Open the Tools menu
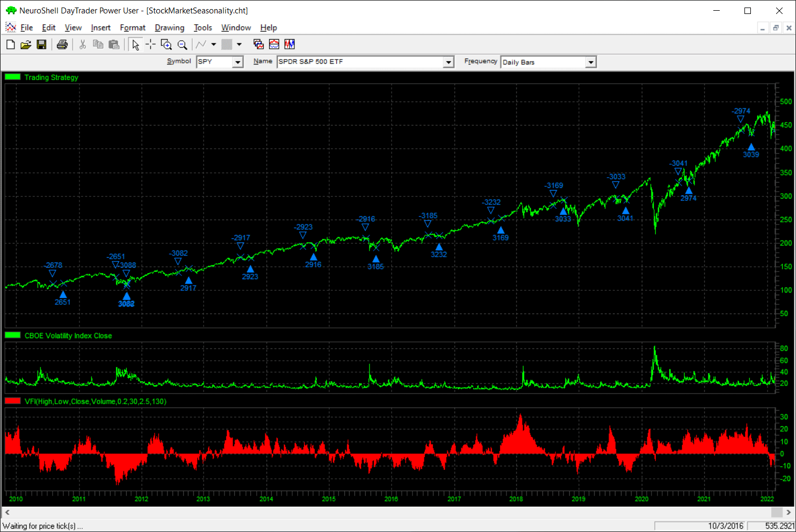The image size is (796, 532). tap(203, 28)
